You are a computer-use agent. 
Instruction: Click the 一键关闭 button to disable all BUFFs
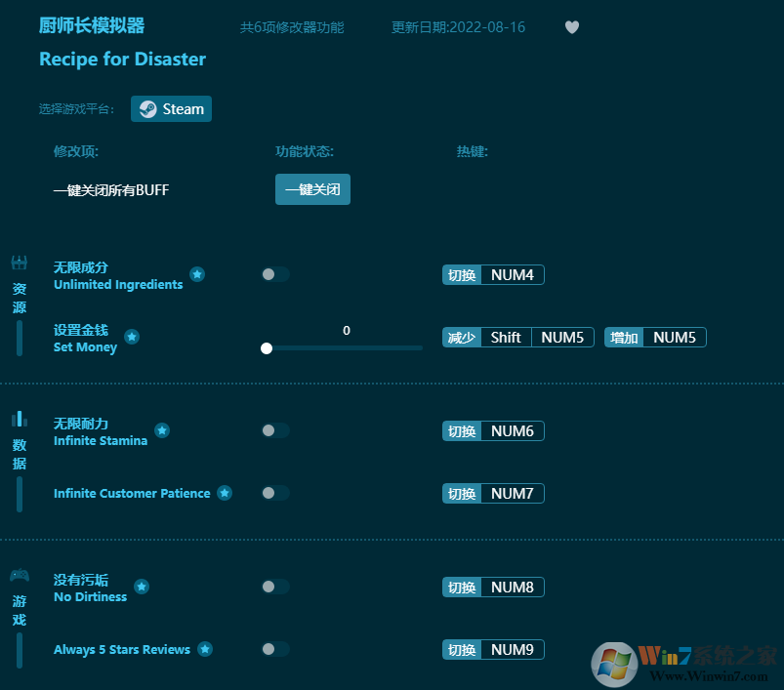(312, 189)
